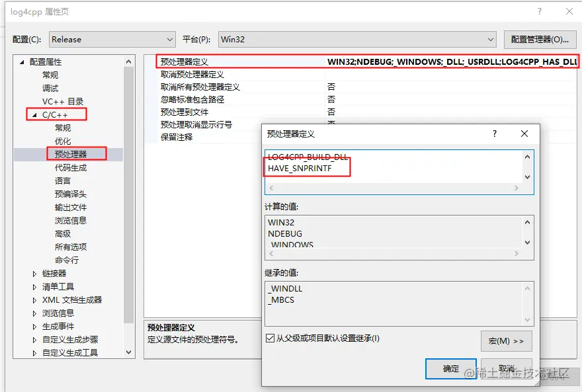The height and width of the screenshot is (392, 582).
Task: Select the 调试 tree item
Action: pyautogui.click(x=50, y=89)
